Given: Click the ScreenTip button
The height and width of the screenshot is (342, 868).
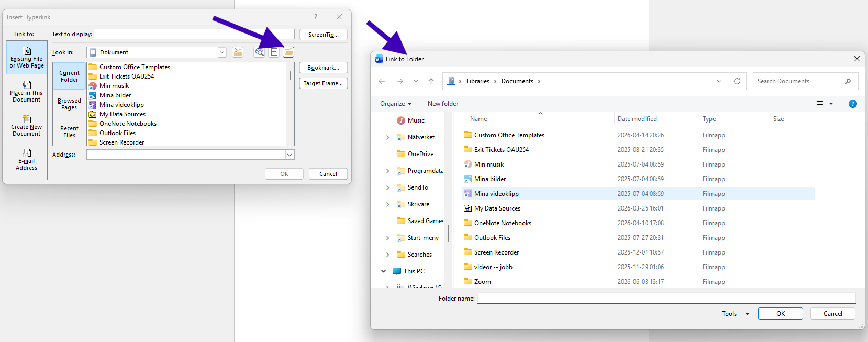Looking at the screenshot, I should pyautogui.click(x=324, y=35).
